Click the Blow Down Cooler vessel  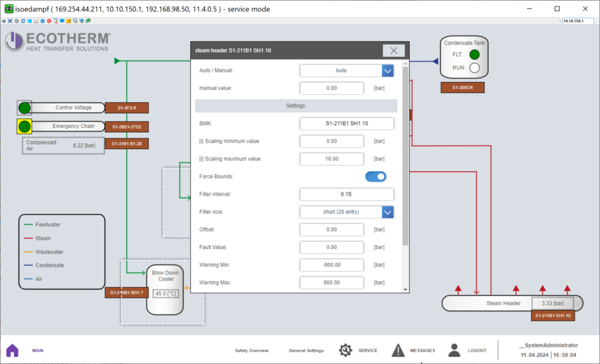[165, 290]
